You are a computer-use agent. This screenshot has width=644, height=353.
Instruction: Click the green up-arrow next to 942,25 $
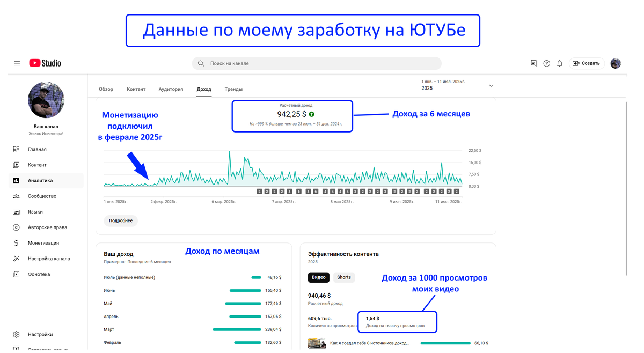point(312,114)
